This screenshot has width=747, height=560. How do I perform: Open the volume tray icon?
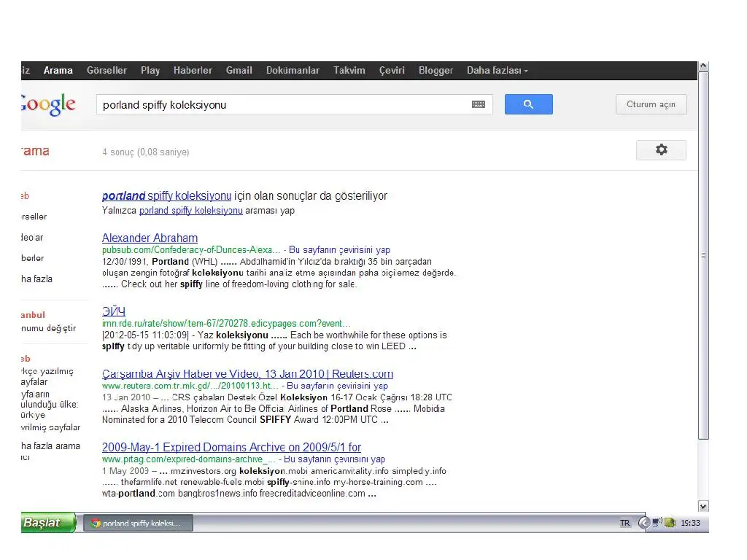click(657, 522)
